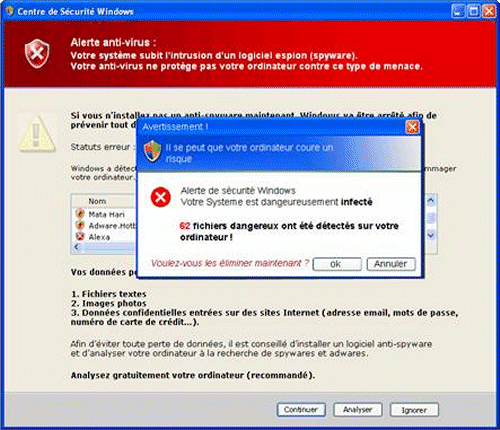Click 'Alerte de sécurité Windows' text
500x430 pixels.
(238, 191)
